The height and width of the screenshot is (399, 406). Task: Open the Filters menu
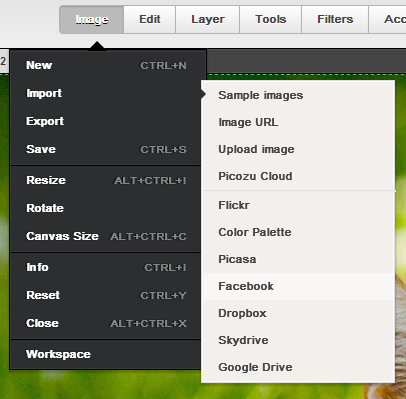335,19
